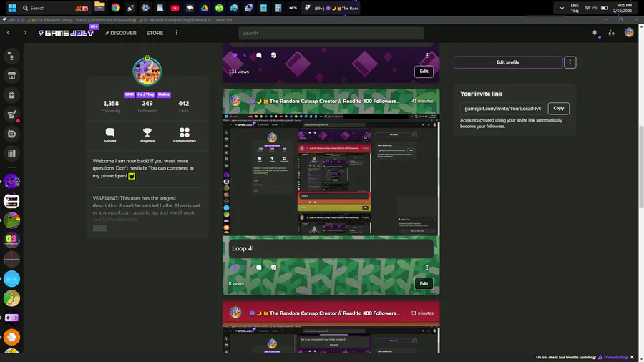The height and width of the screenshot is (362, 644).
Task: Comment on the post with 134 views
Action: click(259, 55)
